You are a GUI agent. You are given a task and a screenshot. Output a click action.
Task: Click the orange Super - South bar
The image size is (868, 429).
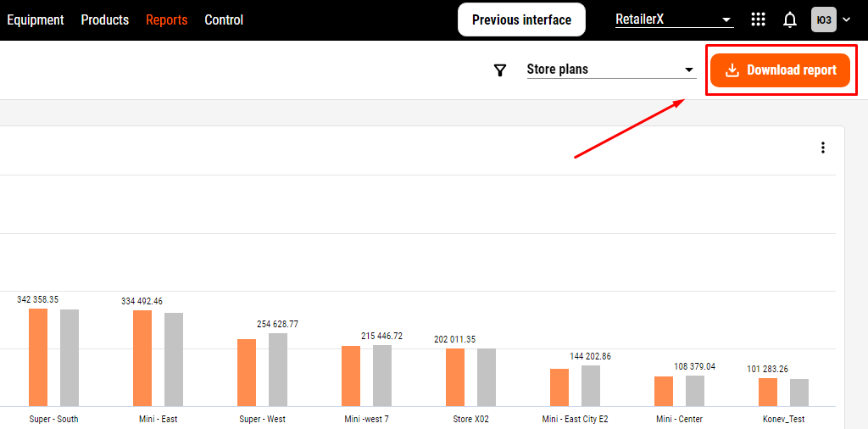point(38,358)
